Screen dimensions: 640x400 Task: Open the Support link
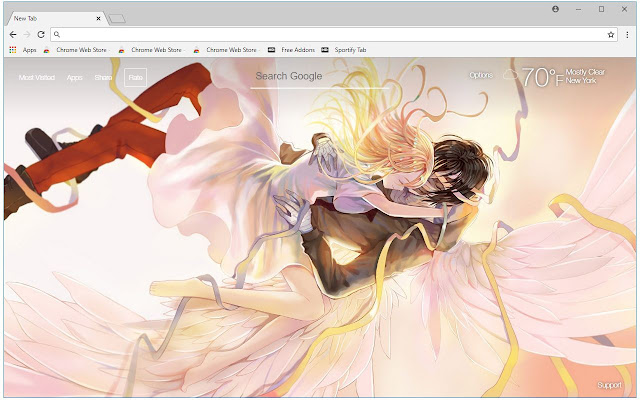pyautogui.click(x=609, y=385)
